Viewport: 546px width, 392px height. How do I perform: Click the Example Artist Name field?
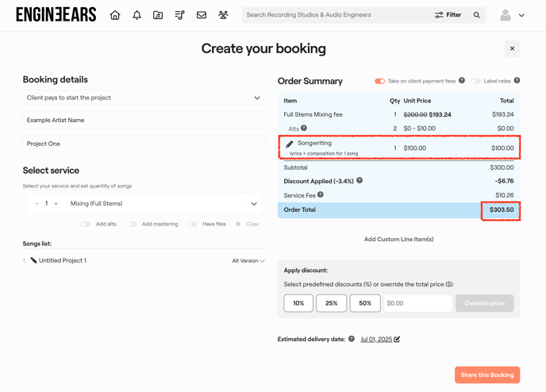[x=144, y=121]
